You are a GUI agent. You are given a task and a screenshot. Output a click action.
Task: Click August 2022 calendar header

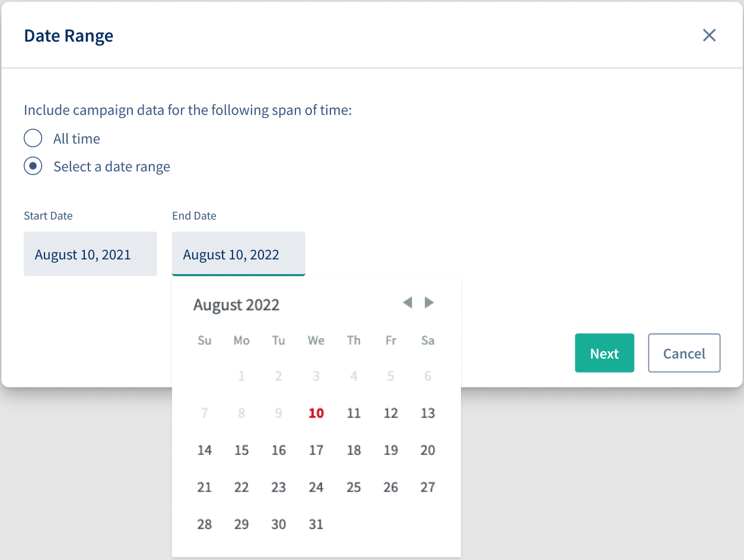coord(236,305)
